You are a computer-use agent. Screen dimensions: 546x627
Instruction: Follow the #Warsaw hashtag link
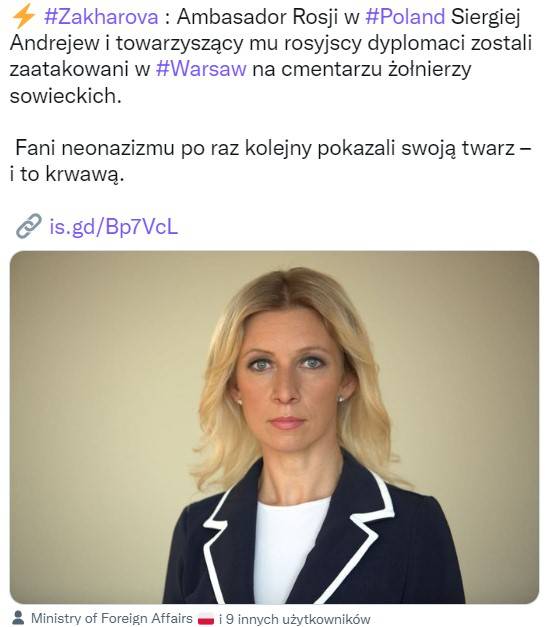201,70
